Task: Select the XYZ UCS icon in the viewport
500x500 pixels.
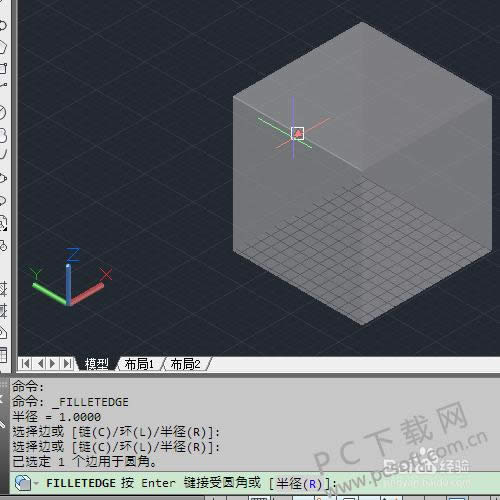Action: (x=71, y=278)
